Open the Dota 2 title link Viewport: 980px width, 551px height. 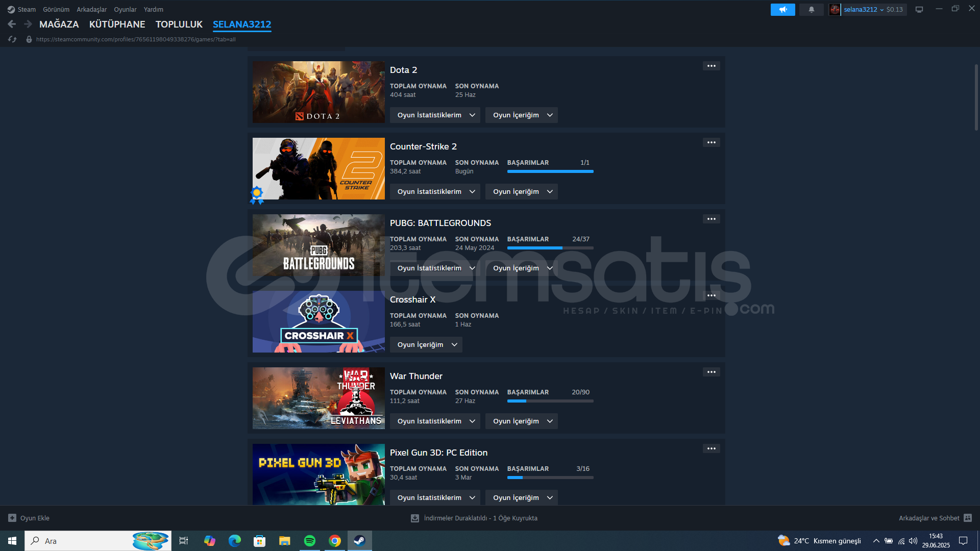coord(403,70)
